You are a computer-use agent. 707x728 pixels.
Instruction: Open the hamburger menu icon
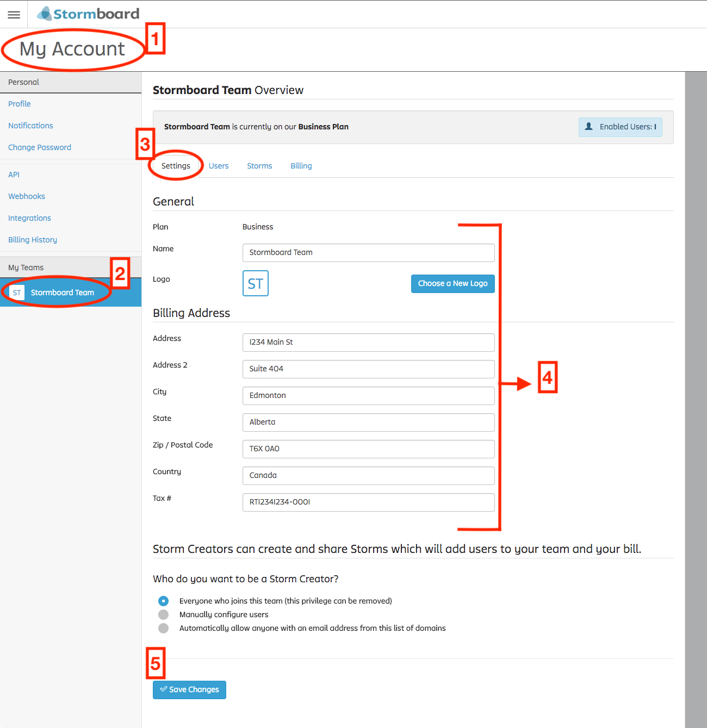(14, 15)
